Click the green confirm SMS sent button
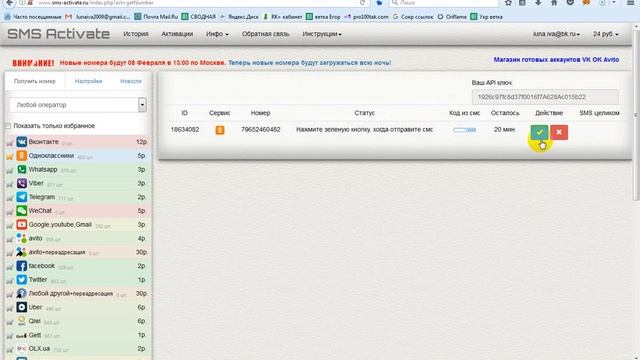Viewport: 640px width, 360px height. pos(540,132)
